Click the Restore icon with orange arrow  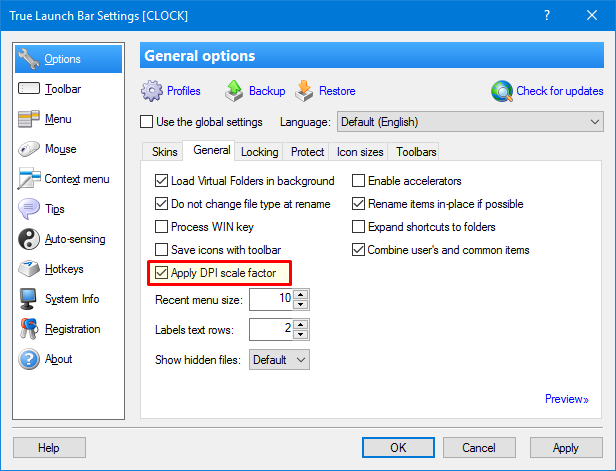(304, 91)
